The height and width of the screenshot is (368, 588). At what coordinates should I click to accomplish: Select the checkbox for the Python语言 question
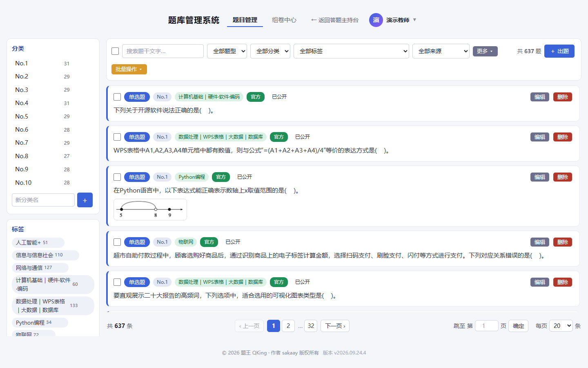[117, 177]
